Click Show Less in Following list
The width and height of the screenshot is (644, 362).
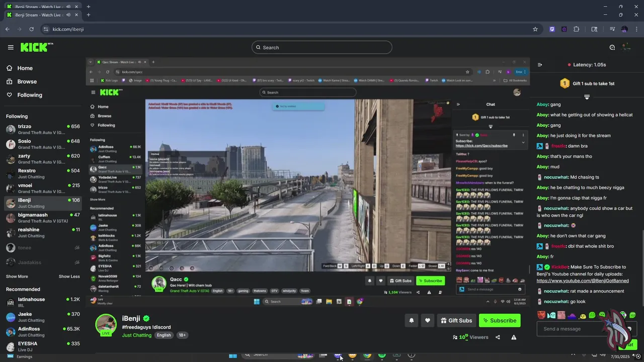(x=69, y=277)
